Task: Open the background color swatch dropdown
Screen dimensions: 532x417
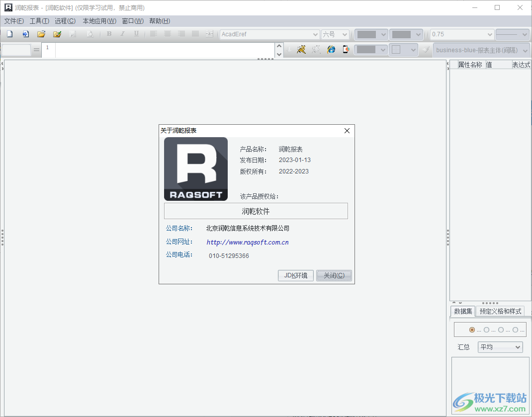Action: point(406,34)
